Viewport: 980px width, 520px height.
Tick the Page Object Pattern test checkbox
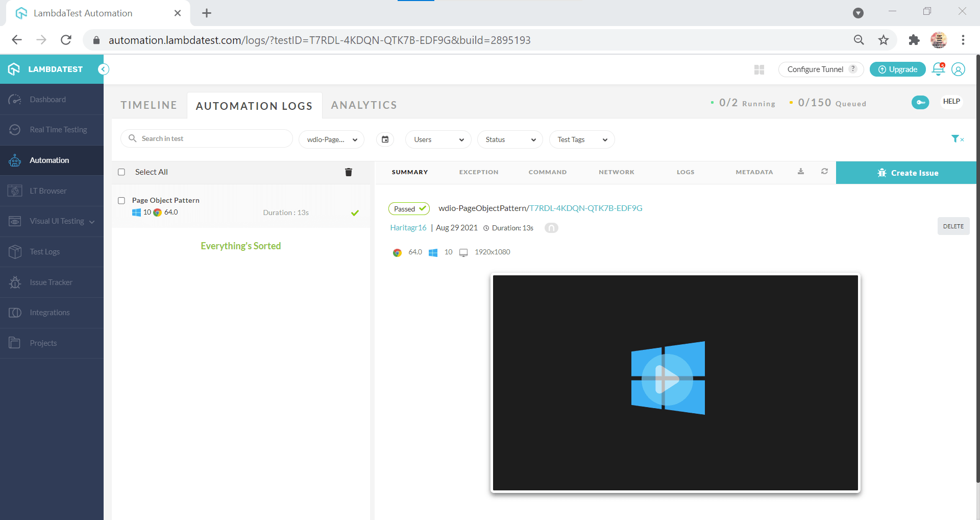[121, 201]
